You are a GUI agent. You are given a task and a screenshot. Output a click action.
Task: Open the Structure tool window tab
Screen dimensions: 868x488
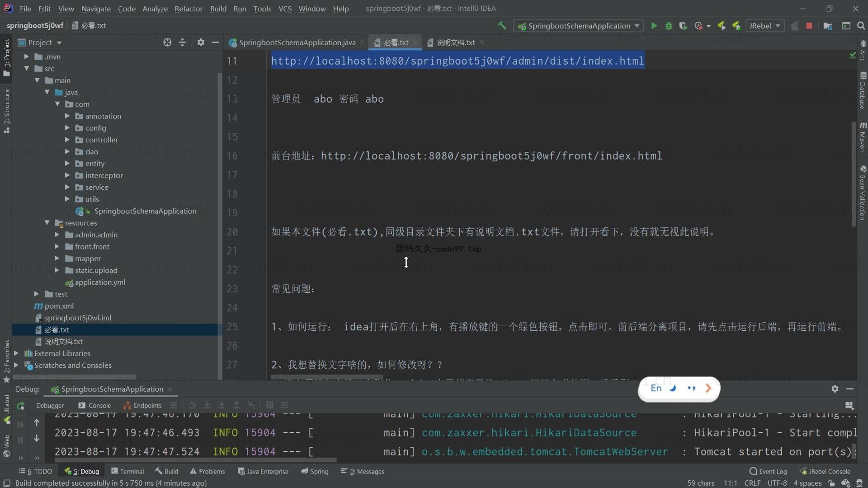click(x=6, y=111)
